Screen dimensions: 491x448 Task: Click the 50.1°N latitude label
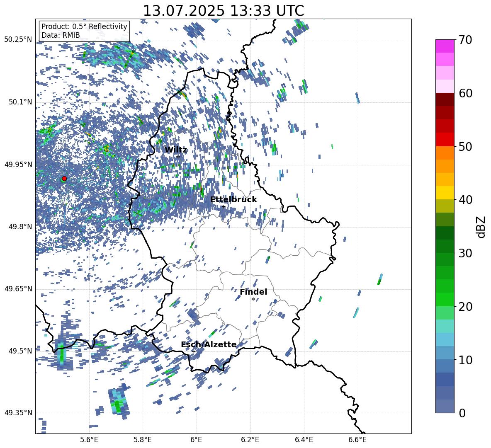tap(20, 102)
